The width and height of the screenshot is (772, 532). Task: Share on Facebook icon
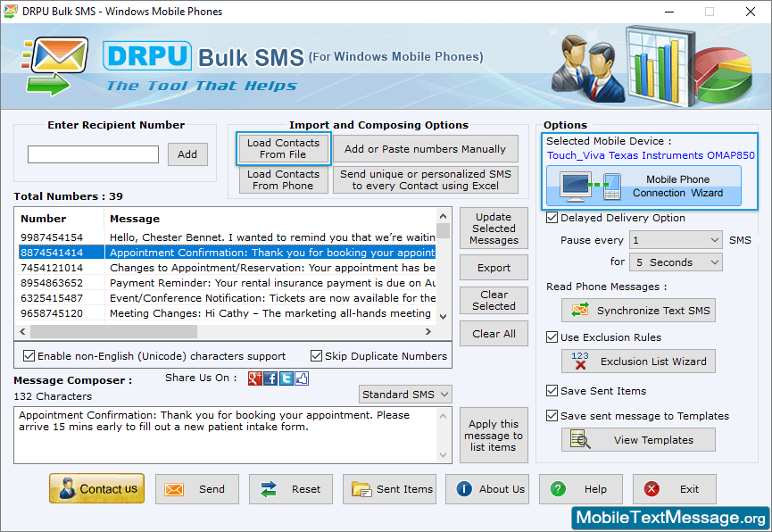pyautogui.click(x=270, y=378)
